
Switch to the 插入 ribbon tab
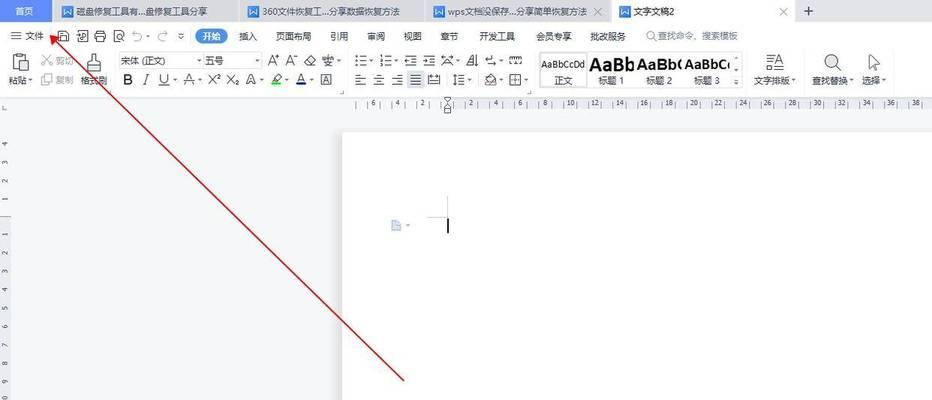point(248,36)
